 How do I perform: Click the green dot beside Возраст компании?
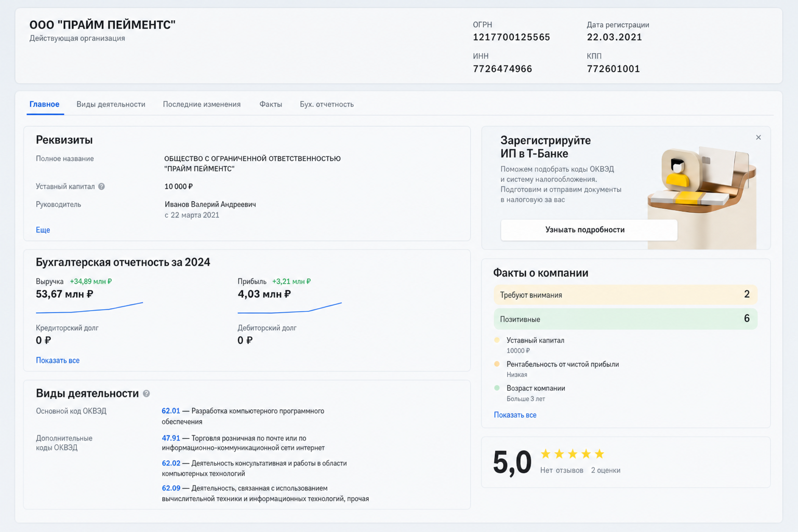(x=497, y=388)
